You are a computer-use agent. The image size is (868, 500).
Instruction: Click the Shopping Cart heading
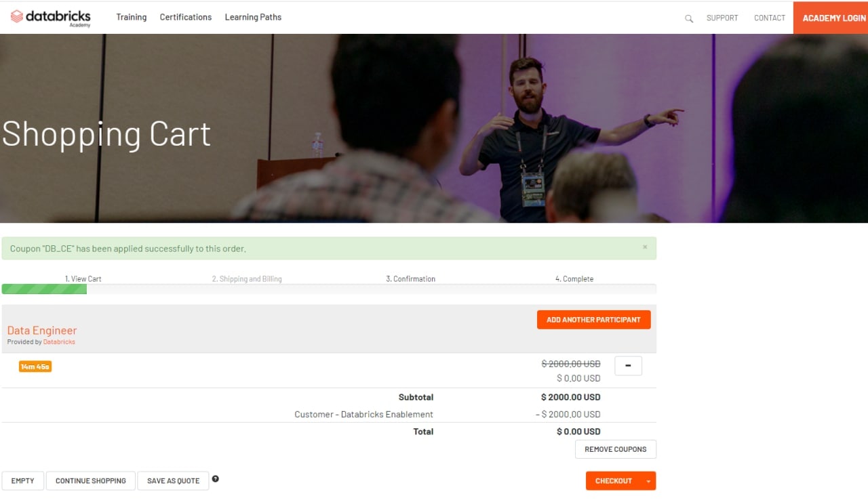point(106,134)
